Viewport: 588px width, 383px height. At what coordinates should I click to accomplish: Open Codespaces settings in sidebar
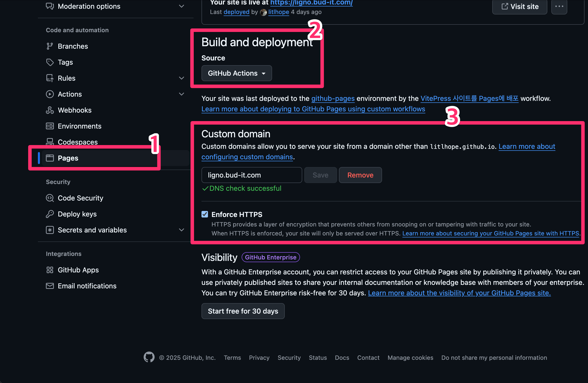[x=78, y=142]
